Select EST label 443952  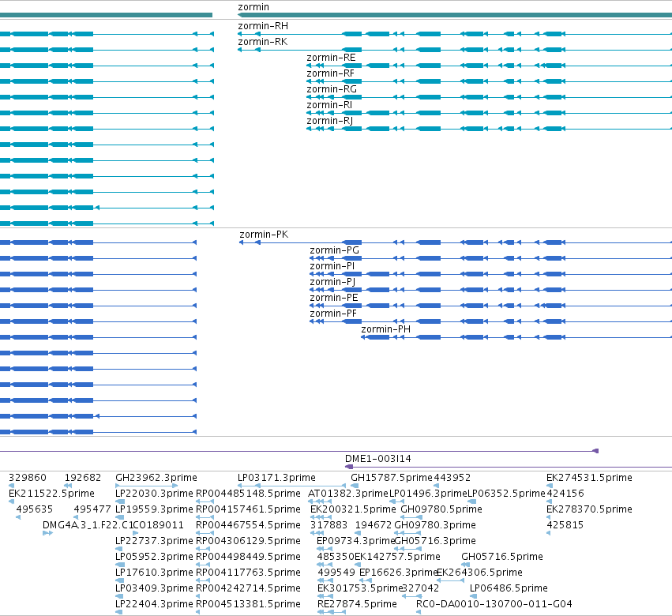[x=452, y=478]
